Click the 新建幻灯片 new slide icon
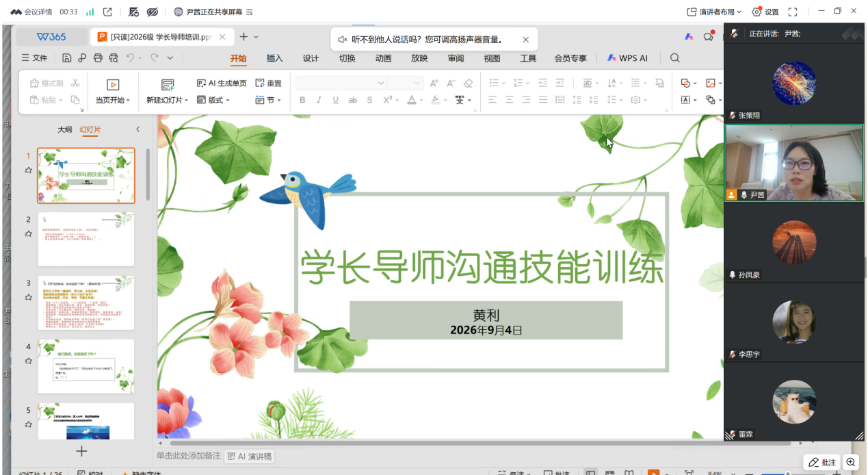868x475 pixels. 168,85
